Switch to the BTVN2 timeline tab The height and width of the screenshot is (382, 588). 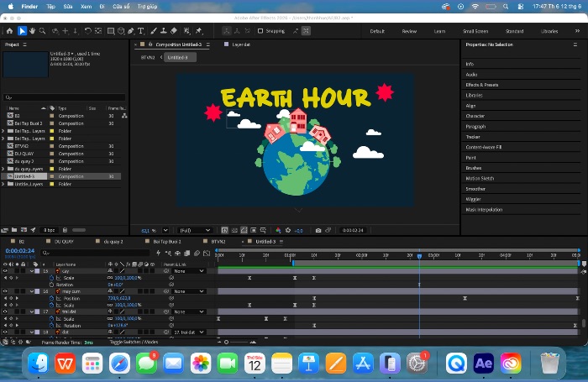pyautogui.click(x=218, y=242)
